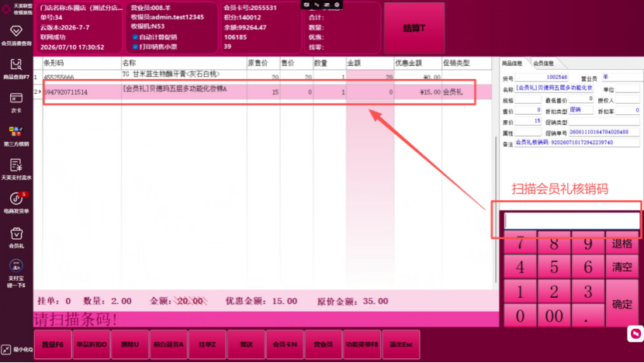
Task: Click the 前台退货A button
Action: [169, 344]
